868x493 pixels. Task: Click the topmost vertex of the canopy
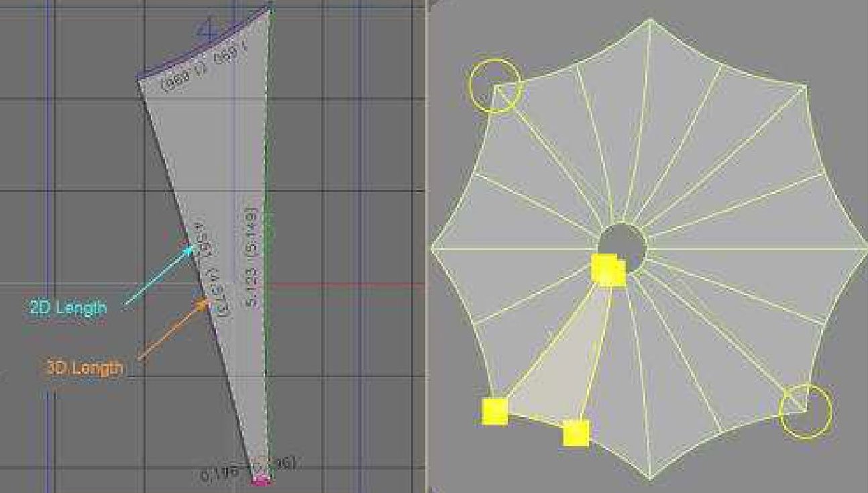pyautogui.click(x=649, y=19)
